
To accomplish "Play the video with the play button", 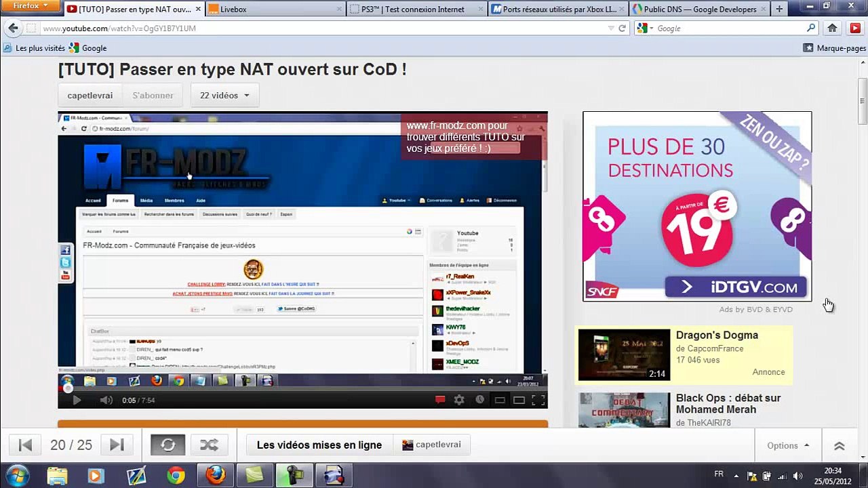I will tap(77, 401).
